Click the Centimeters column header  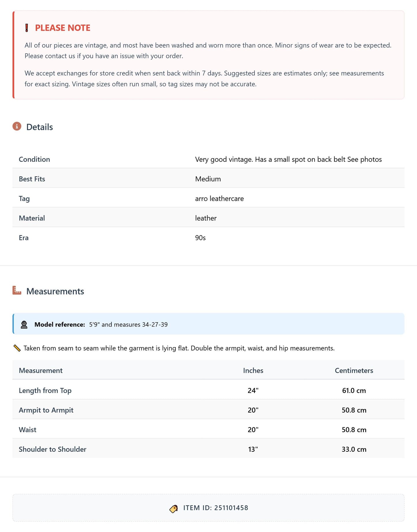point(354,371)
